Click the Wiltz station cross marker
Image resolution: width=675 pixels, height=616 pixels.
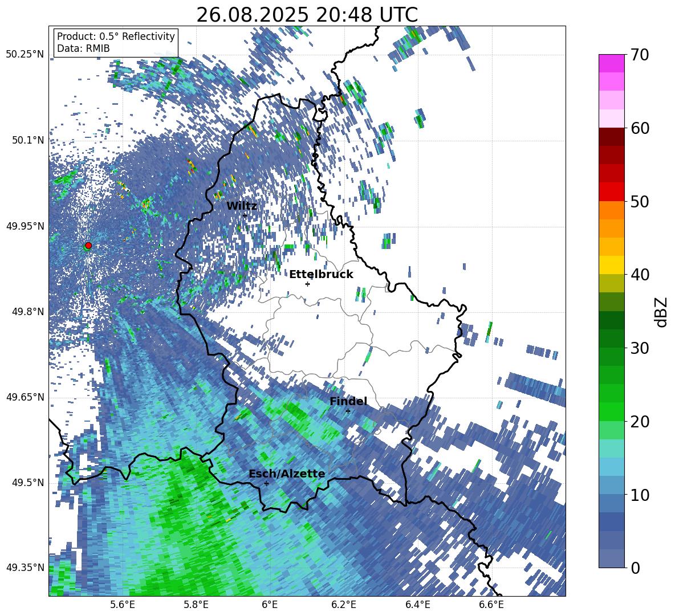[245, 215]
